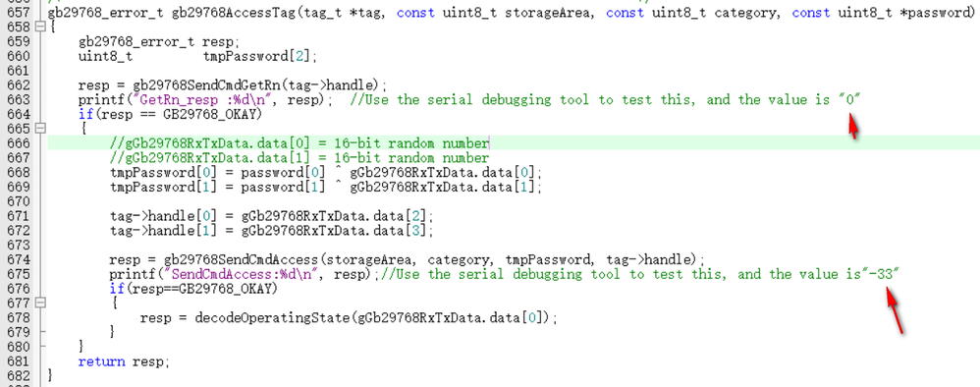980x387 pixels.
Task: Click the 'return resp;' statement
Action: point(124,361)
